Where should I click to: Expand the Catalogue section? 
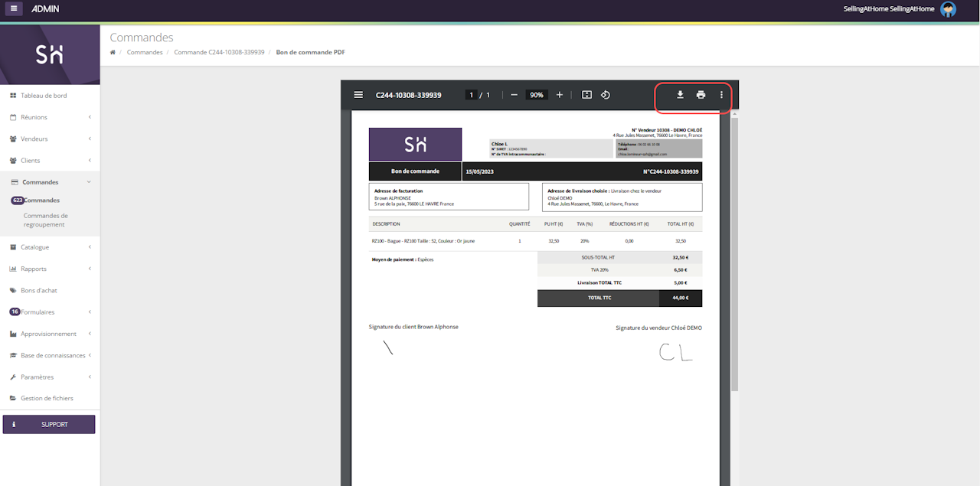50,247
